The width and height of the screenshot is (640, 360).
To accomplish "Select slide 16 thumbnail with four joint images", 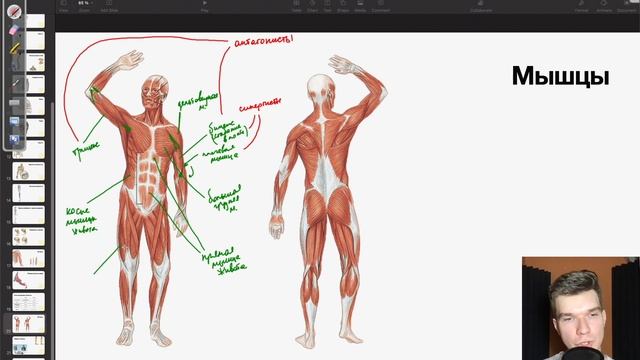I will (28, 237).
